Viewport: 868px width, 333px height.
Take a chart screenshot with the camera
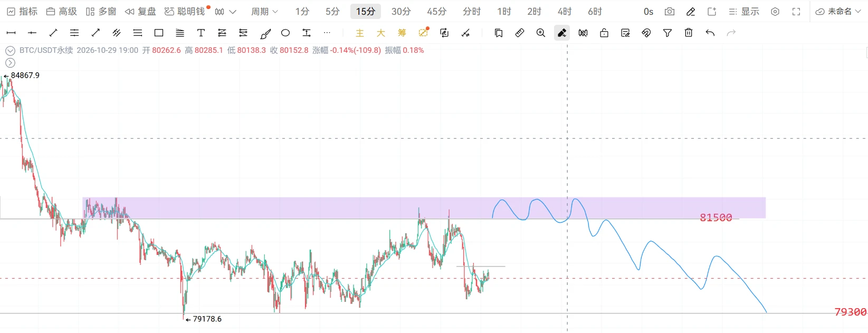pyautogui.click(x=670, y=11)
